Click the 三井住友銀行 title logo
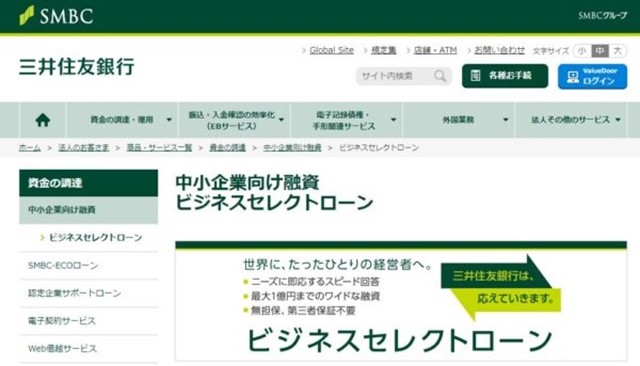This screenshot has width=640, height=366. click(x=76, y=67)
